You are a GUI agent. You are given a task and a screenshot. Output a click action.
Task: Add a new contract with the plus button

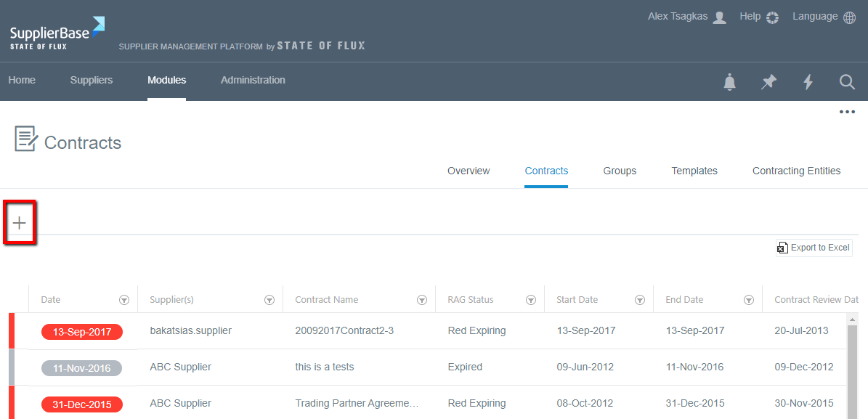pos(19,222)
